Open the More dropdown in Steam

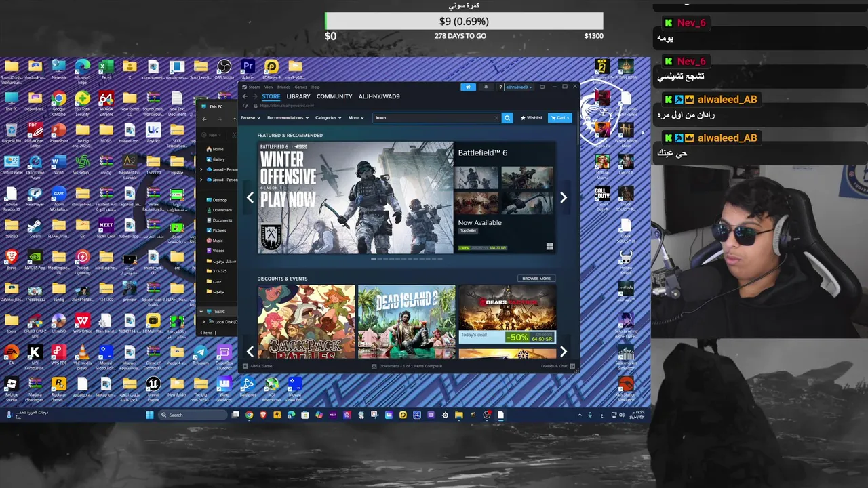tap(356, 117)
